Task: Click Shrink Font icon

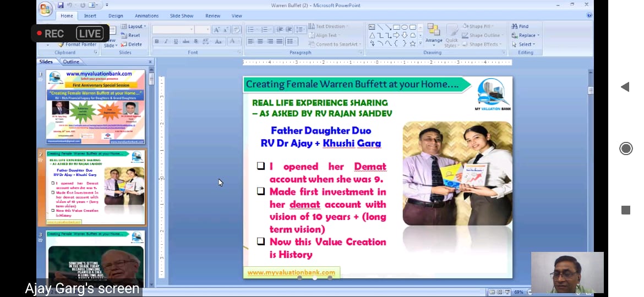Action: (226, 30)
